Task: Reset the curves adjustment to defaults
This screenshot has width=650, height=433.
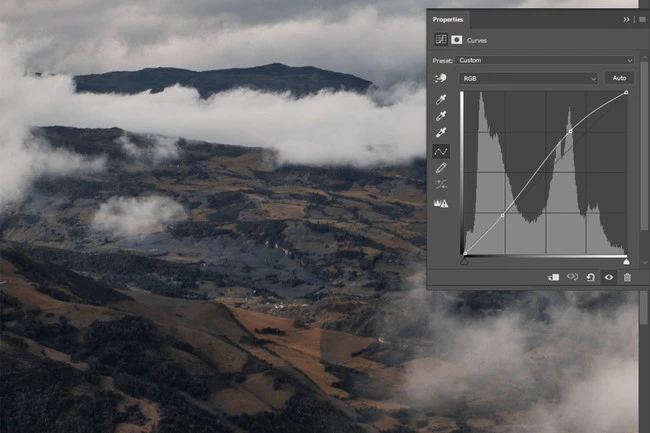Action: coord(591,277)
